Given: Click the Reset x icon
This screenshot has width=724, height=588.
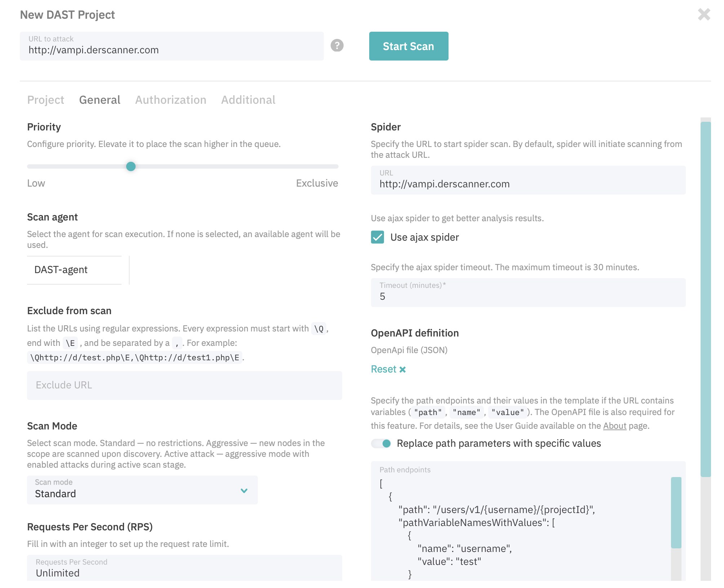Looking at the screenshot, I should click(402, 369).
